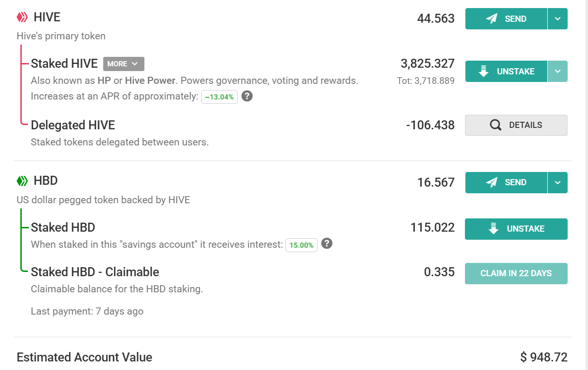The image size is (588, 370).
Task: Expand the MORE menu next to Staked HIVE
Action: click(124, 64)
